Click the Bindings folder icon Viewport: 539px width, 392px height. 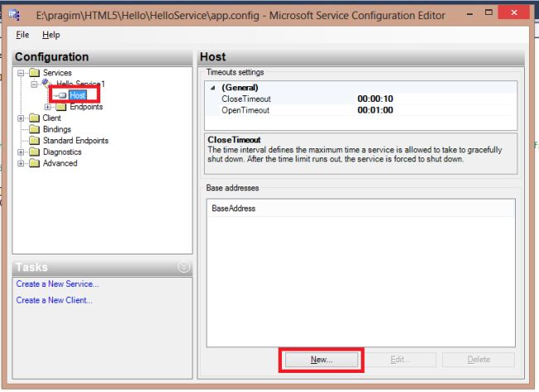[34, 129]
